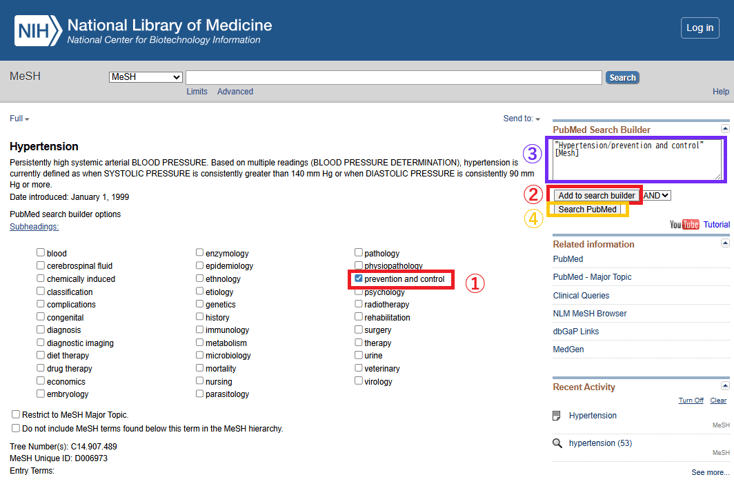
Task: Click the Add to search builder button
Action: pyautogui.click(x=596, y=196)
